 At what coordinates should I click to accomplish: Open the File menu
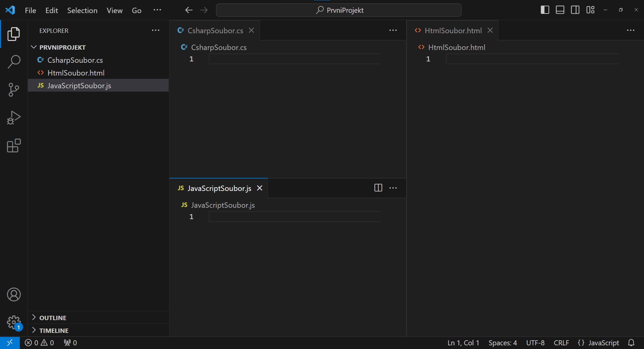(x=30, y=10)
